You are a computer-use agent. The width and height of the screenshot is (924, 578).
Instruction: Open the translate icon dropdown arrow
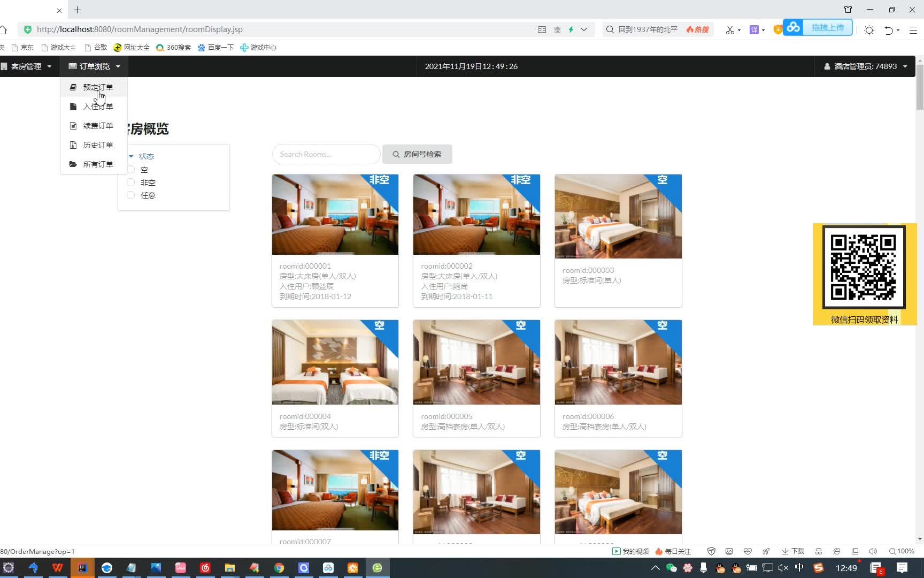[763, 30]
